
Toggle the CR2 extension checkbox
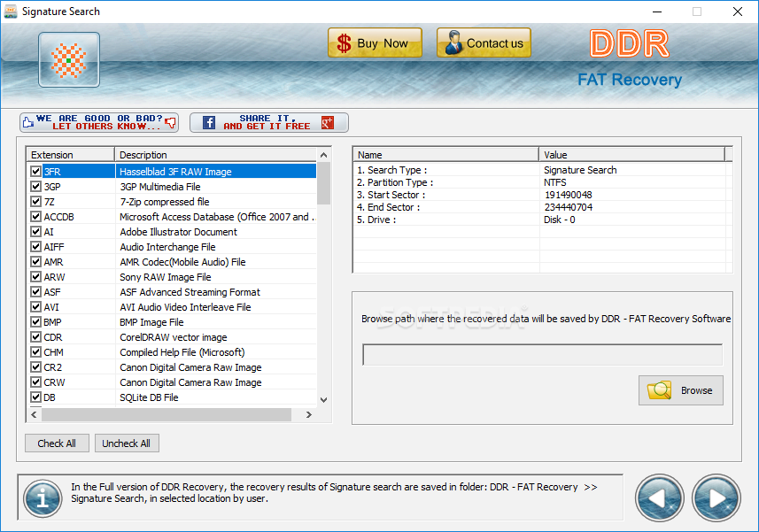coord(35,367)
